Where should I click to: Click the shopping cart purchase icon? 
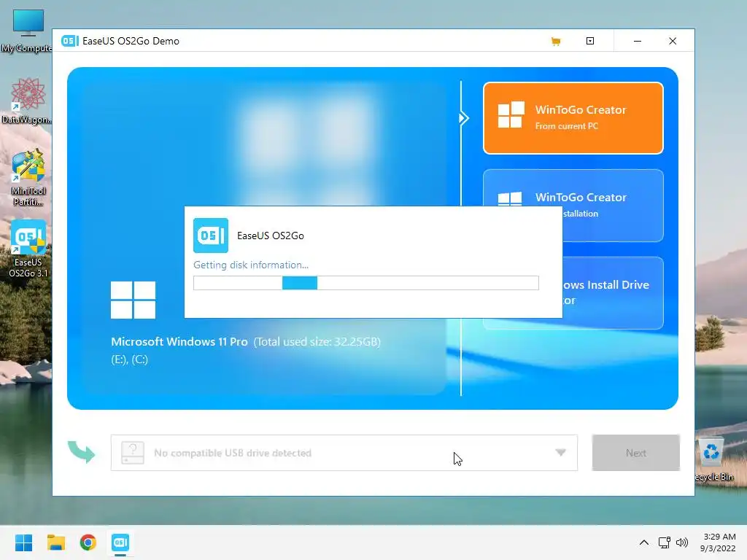pos(555,42)
